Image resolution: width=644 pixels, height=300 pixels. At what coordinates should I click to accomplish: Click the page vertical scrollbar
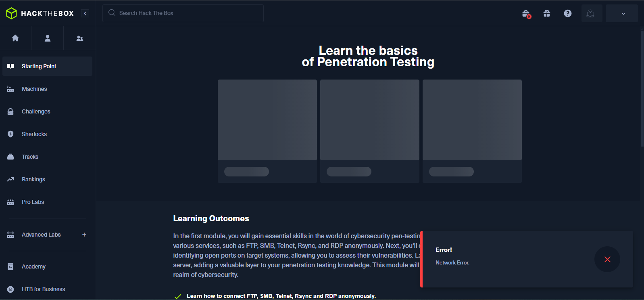[x=642, y=88]
